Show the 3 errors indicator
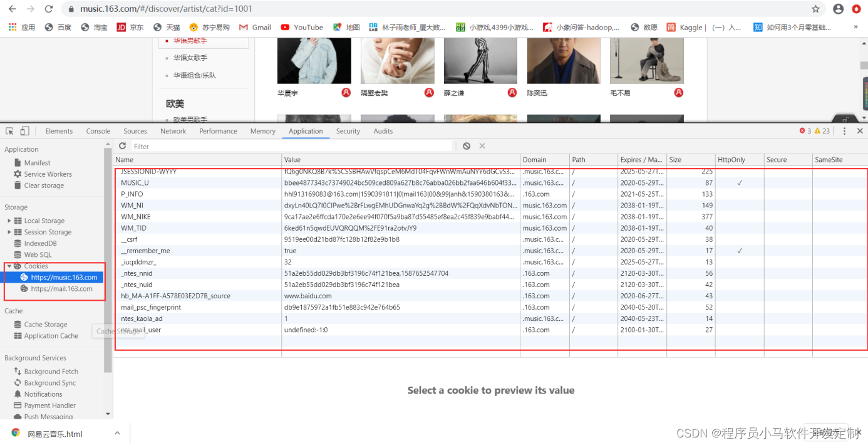Image resolution: width=868 pixels, height=445 pixels. pyautogui.click(x=805, y=131)
